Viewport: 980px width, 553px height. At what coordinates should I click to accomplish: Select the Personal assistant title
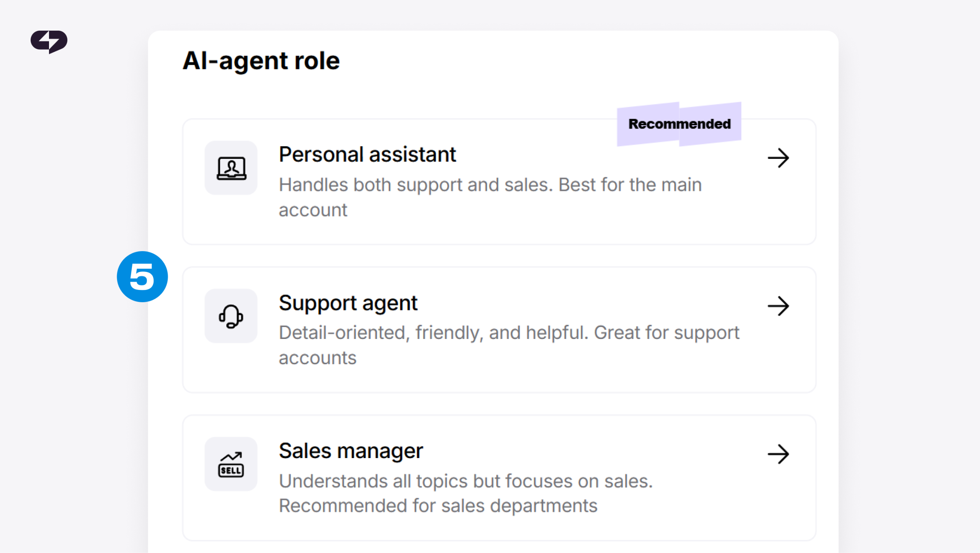click(367, 155)
